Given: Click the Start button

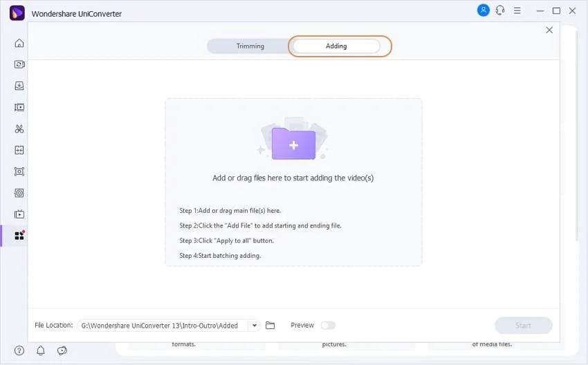Looking at the screenshot, I should coord(524,326).
